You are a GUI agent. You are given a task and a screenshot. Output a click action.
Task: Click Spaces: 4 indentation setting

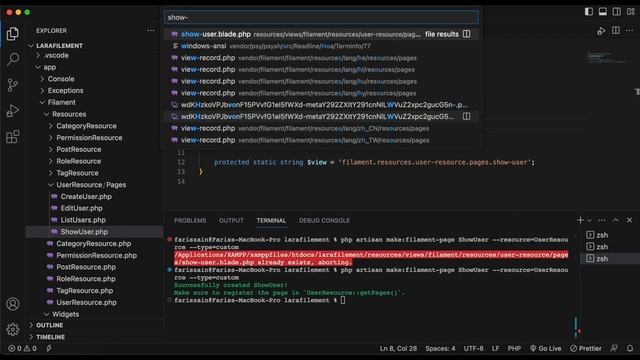440,349
